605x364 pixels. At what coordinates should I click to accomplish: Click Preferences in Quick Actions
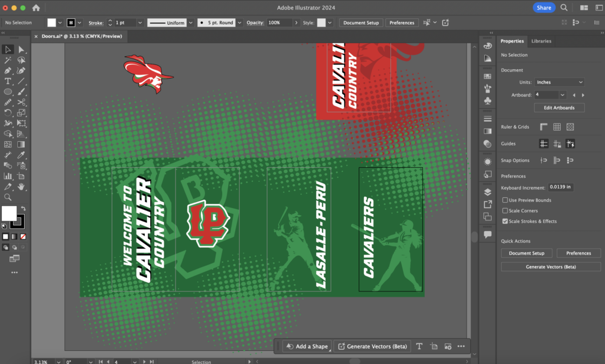[578, 253]
